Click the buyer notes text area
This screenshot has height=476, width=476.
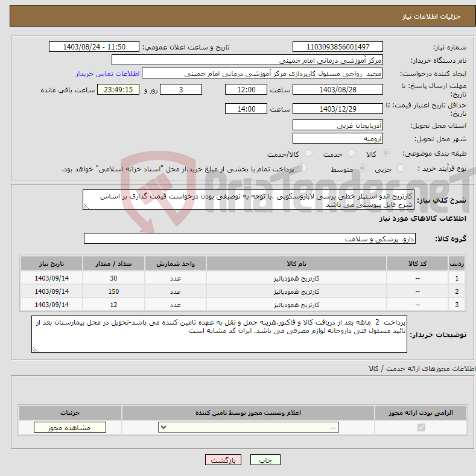[219, 334]
